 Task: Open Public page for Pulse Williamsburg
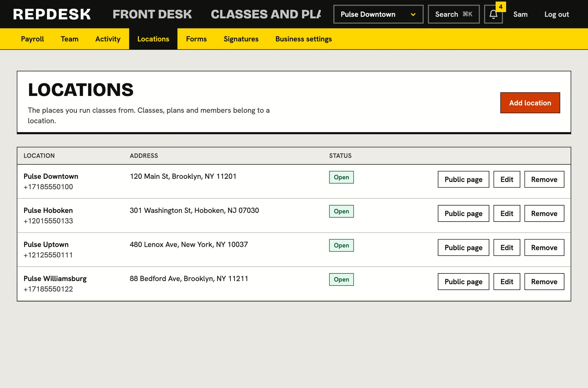463,282
